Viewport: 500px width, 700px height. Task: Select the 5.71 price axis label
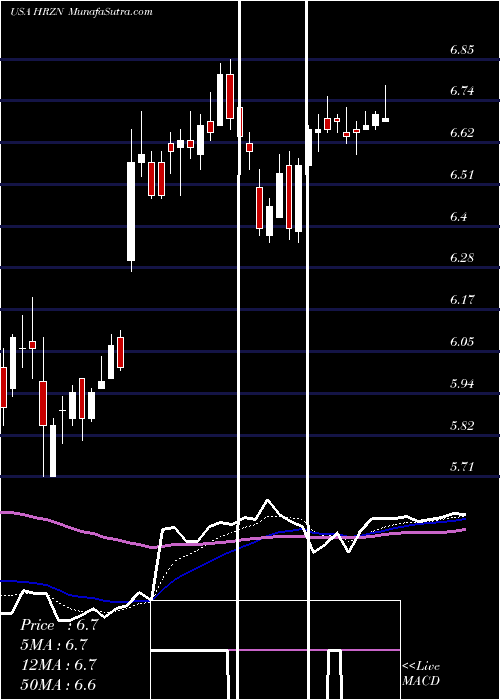462,467
